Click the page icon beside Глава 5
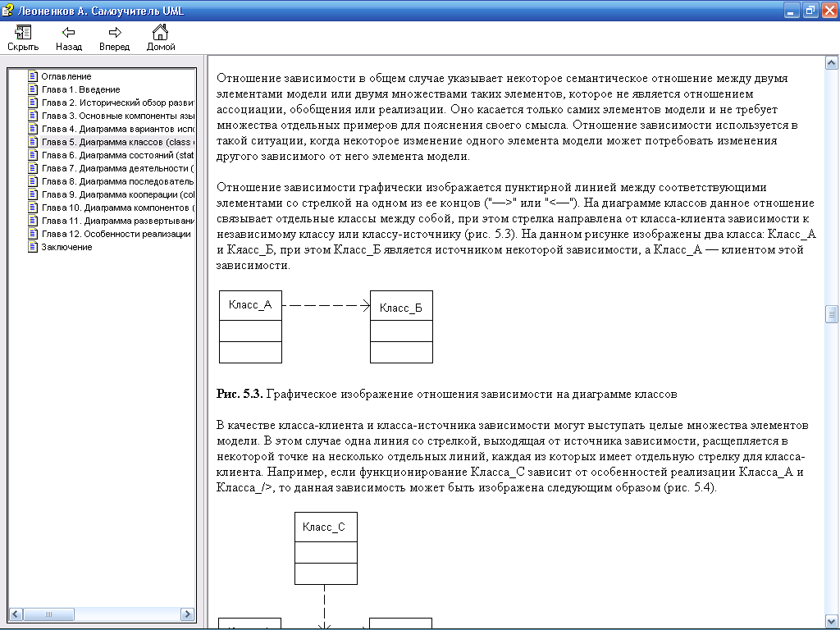Viewport: 840px width, 630px height. coord(33,141)
